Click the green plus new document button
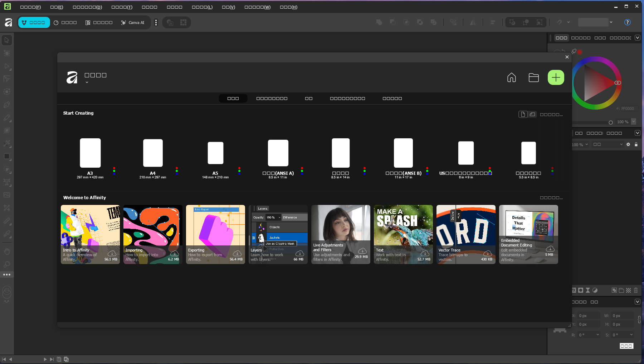This screenshot has width=644, height=364. pyautogui.click(x=556, y=77)
